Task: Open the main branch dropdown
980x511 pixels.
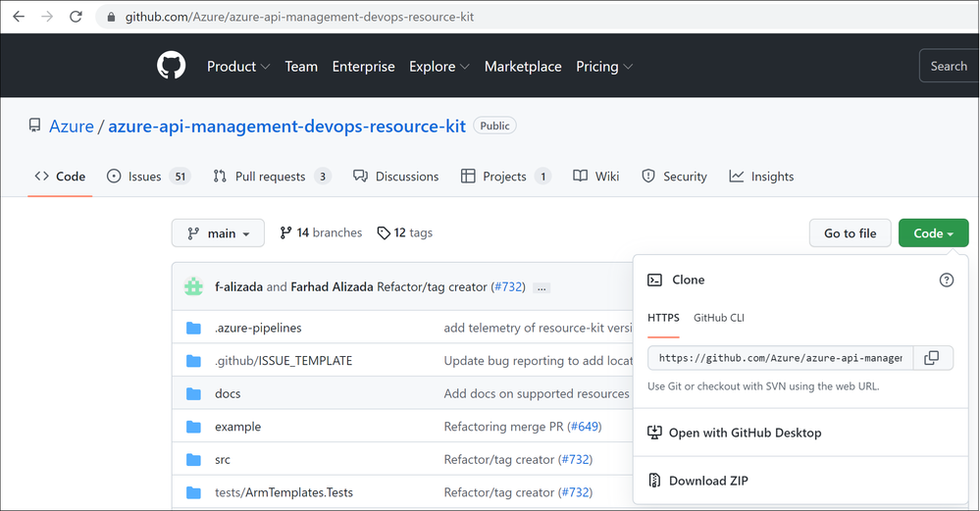Action: coord(218,233)
